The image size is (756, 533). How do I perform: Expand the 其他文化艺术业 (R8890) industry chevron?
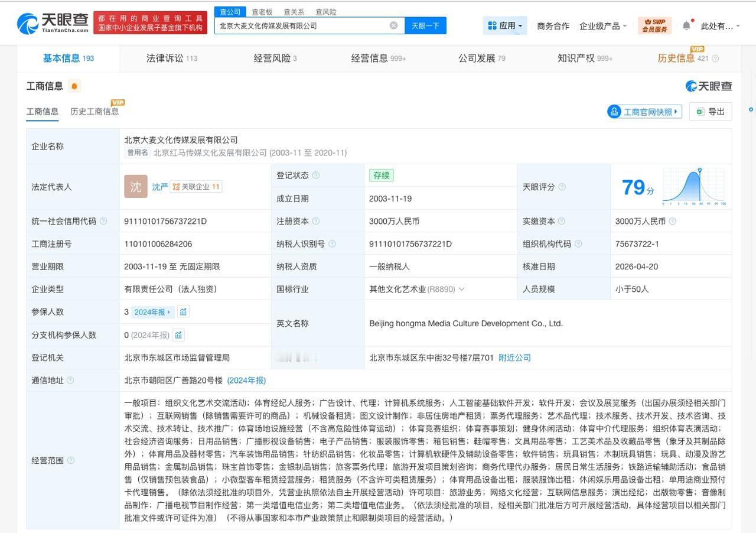pos(461,289)
